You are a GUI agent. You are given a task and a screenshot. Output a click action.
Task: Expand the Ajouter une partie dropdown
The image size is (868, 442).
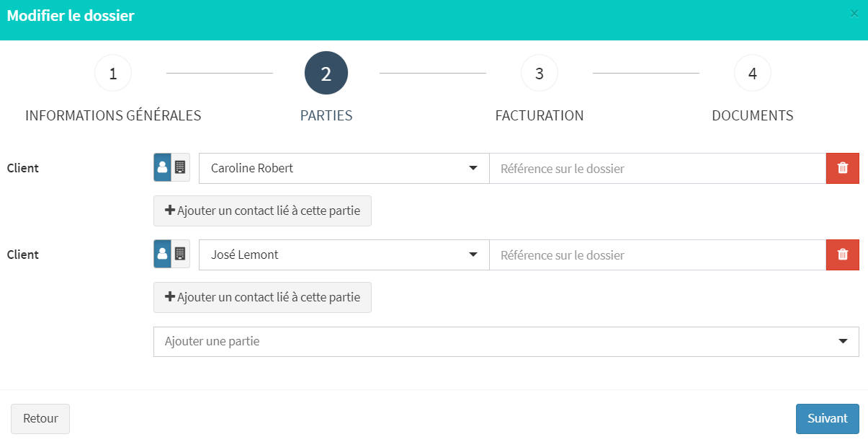[x=506, y=342]
